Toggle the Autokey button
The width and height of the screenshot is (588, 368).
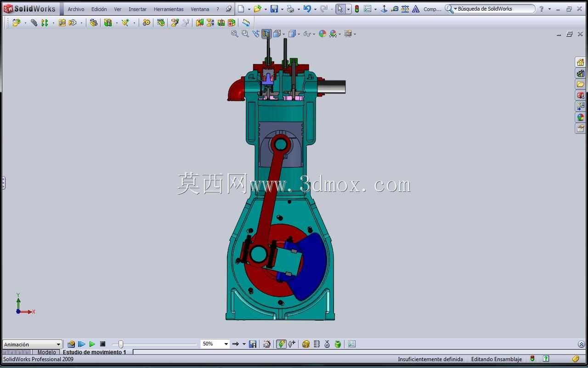281,344
